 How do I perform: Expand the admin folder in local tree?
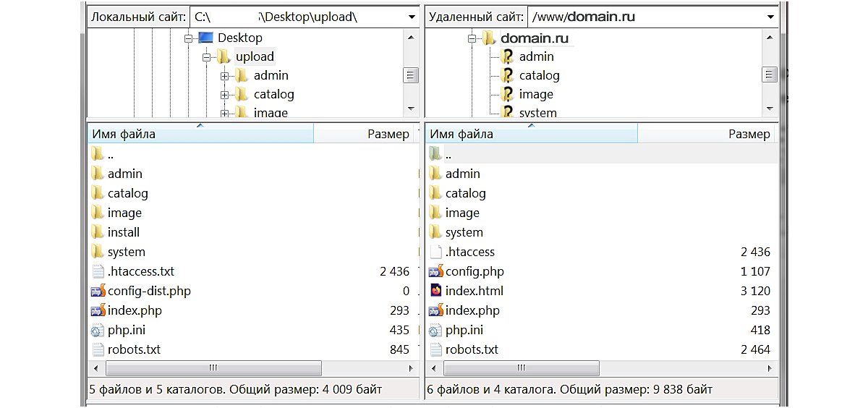[x=224, y=76]
